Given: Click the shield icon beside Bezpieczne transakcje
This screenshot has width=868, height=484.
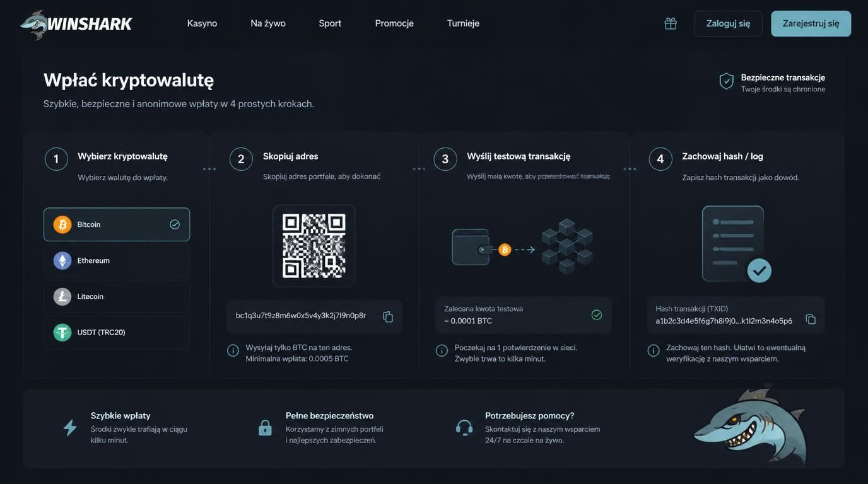Looking at the screenshot, I should pos(727,81).
